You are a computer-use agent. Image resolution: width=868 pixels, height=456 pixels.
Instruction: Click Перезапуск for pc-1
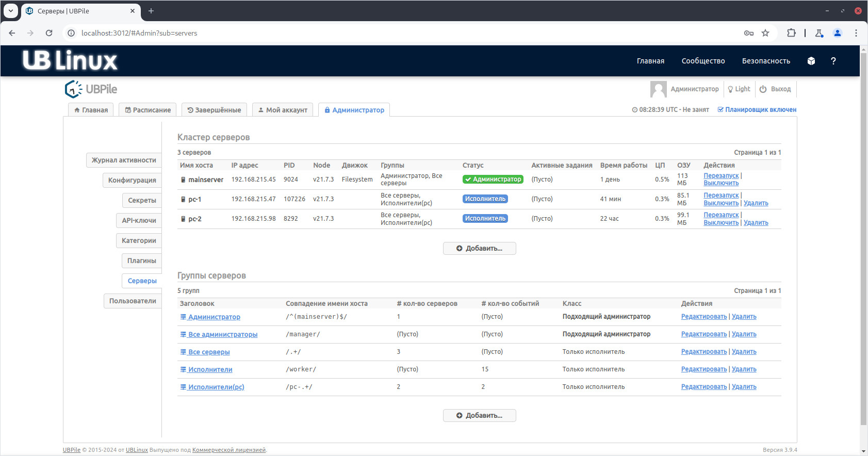721,196
